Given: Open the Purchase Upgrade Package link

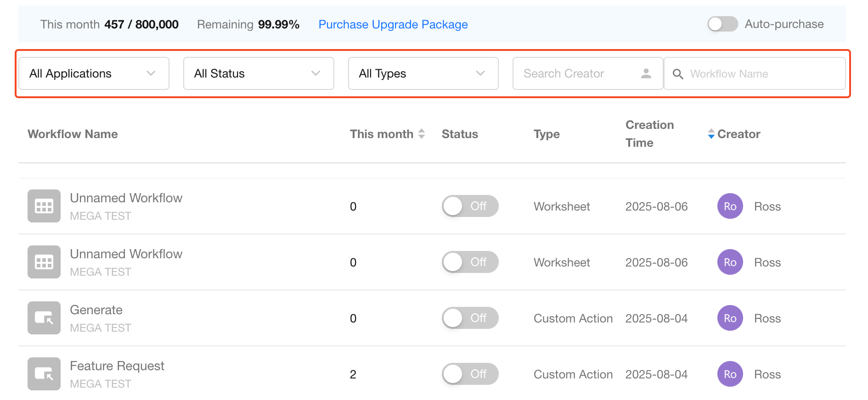Looking at the screenshot, I should coord(393,24).
